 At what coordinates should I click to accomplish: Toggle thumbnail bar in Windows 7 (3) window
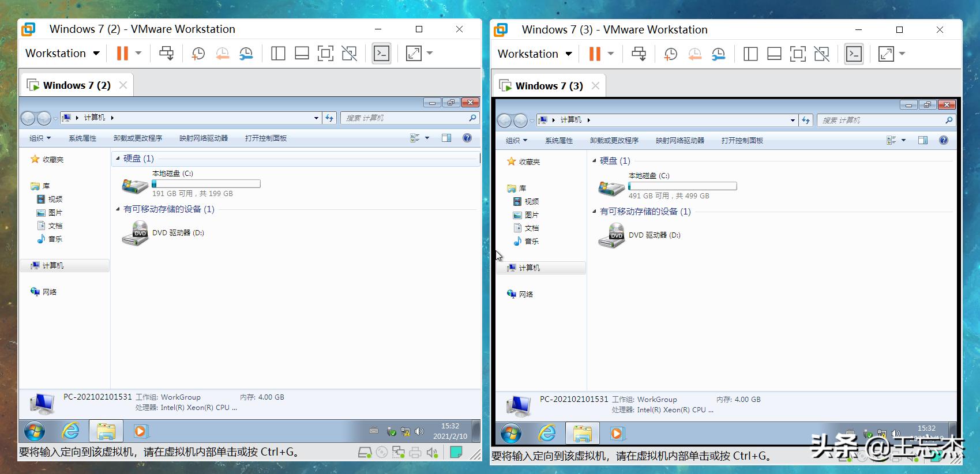(774, 54)
